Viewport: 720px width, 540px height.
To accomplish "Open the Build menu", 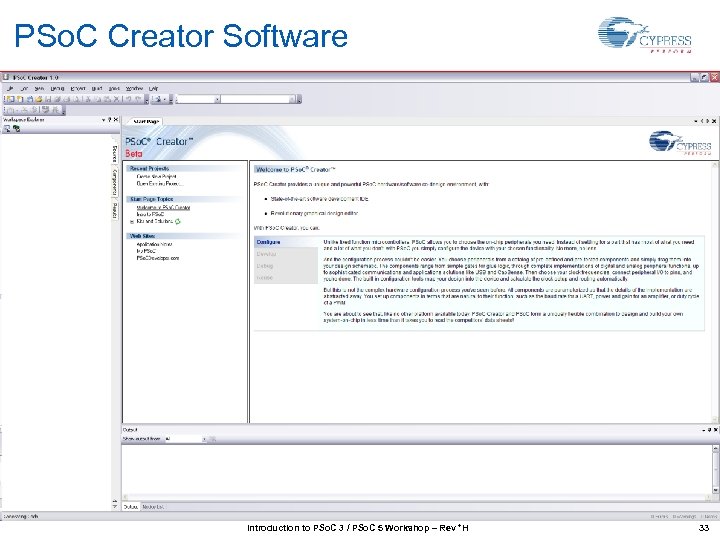I will coord(97,88).
